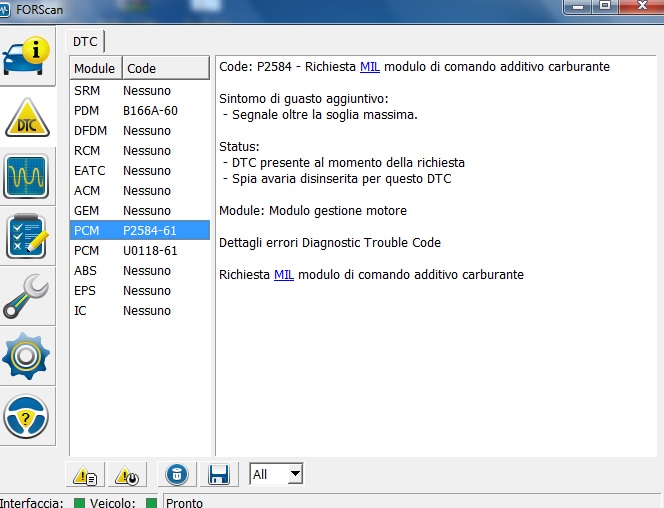664x508 pixels.
Task: Follow the MIL link in the Code line
Action: [370, 67]
